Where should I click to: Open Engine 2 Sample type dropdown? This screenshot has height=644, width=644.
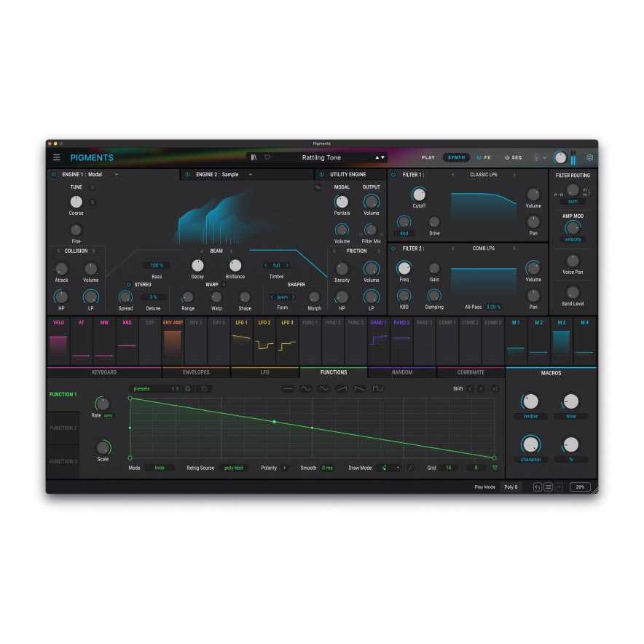[x=250, y=175]
